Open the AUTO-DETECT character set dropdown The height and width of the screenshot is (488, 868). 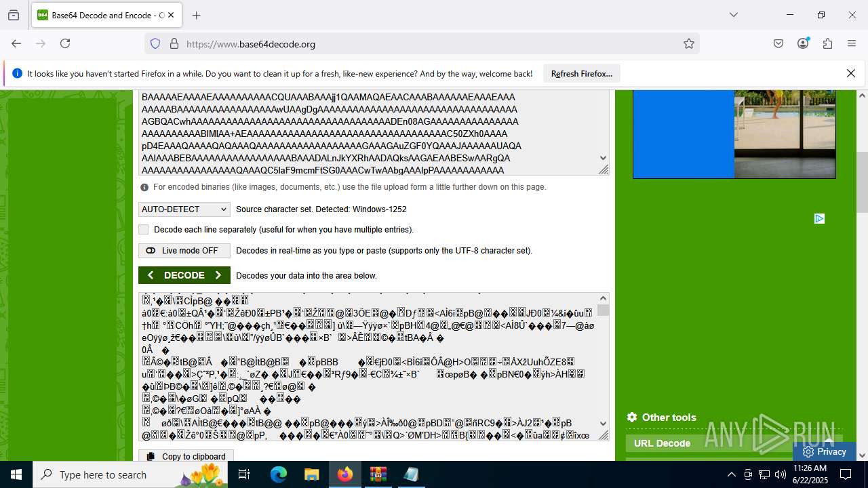click(184, 209)
